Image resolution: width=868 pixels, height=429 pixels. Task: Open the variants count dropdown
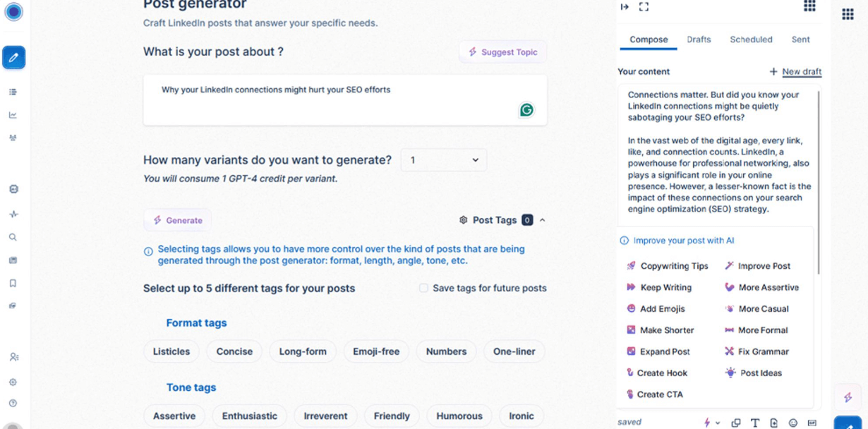(x=443, y=160)
